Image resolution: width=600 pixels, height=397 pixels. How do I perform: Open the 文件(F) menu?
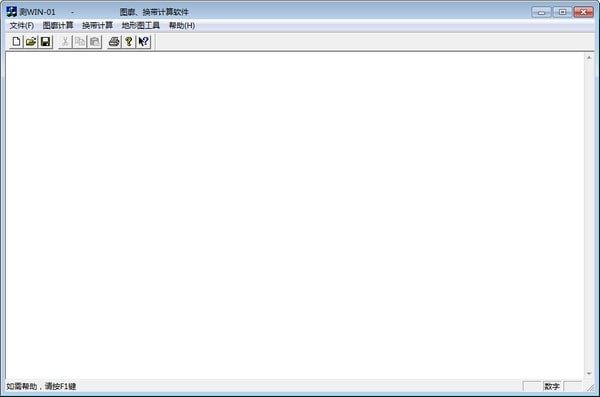pos(22,25)
